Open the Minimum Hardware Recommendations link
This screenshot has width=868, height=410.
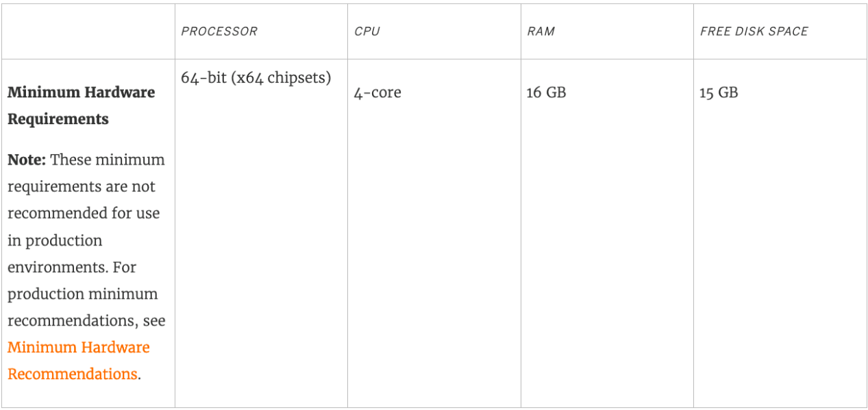[x=78, y=348]
